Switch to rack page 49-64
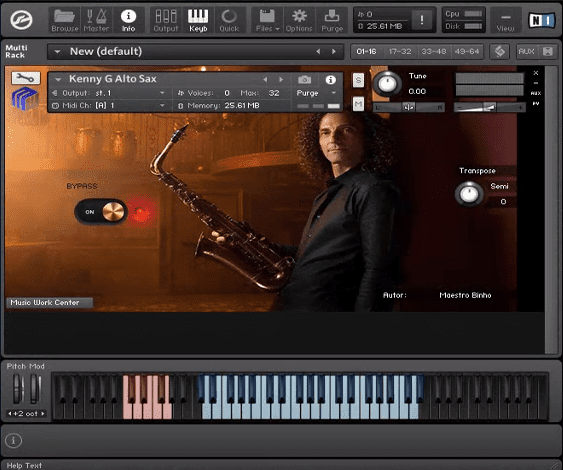Viewport: 563px width, 470px height. pyautogui.click(x=466, y=52)
